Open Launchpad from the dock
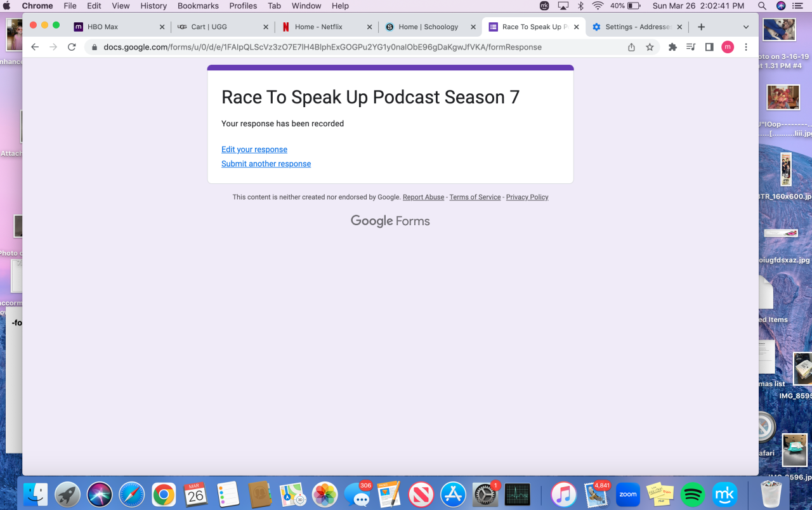Image resolution: width=812 pixels, height=510 pixels. tap(67, 494)
